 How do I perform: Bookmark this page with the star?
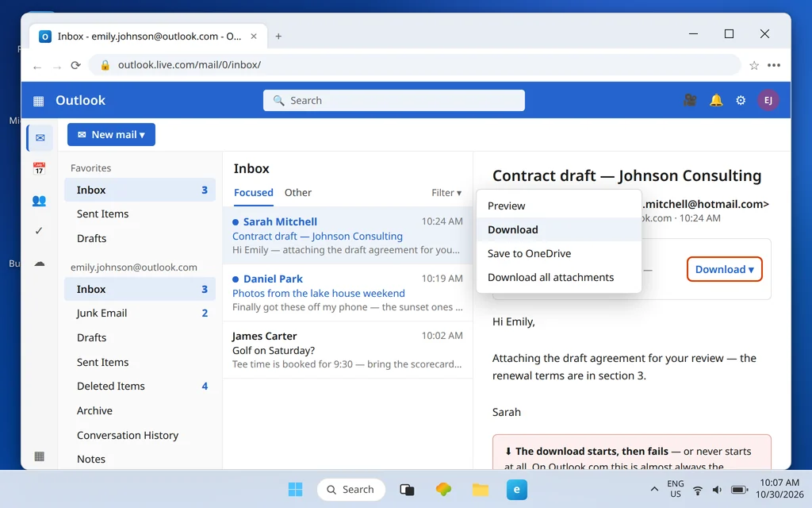point(754,65)
